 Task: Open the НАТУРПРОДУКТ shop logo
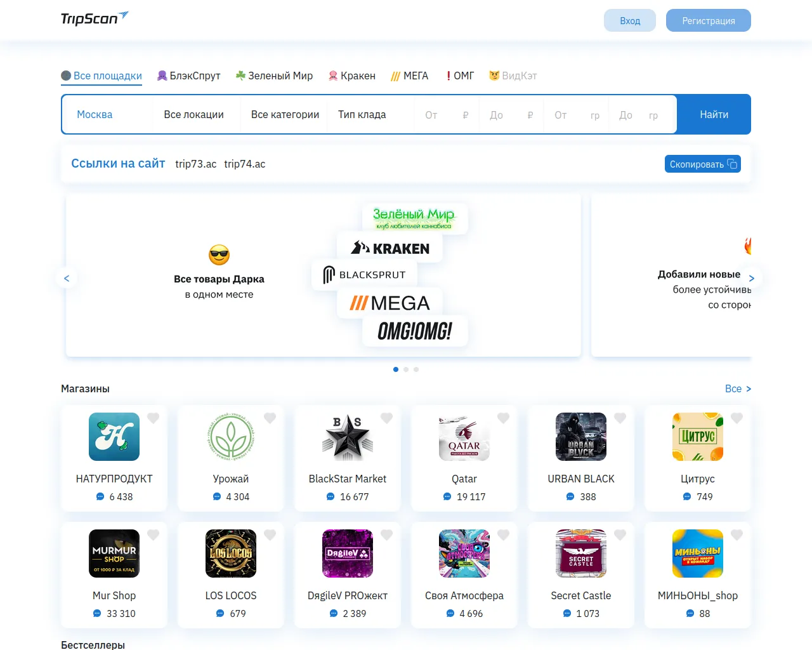114,437
